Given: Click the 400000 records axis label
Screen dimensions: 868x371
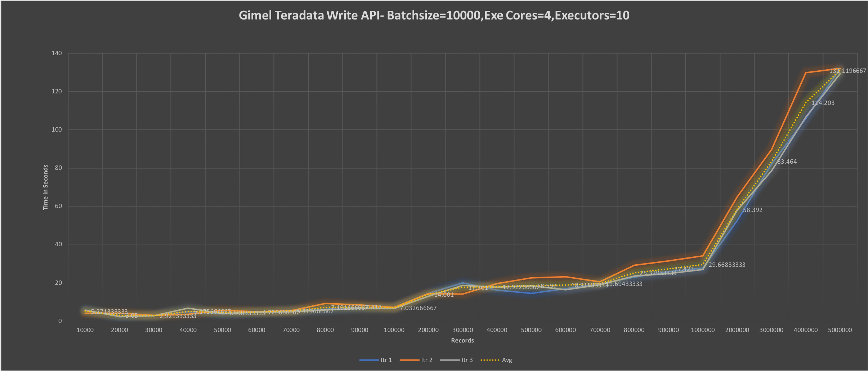Looking at the screenshot, I should point(497,330).
